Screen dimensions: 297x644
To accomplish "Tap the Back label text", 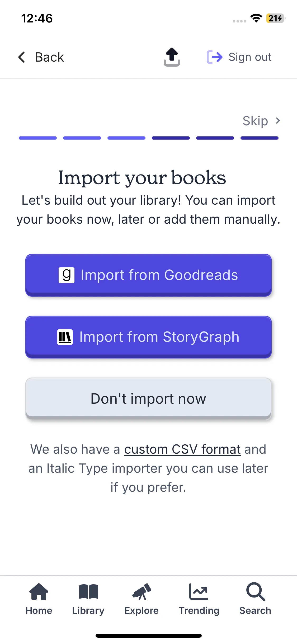I will click(50, 57).
